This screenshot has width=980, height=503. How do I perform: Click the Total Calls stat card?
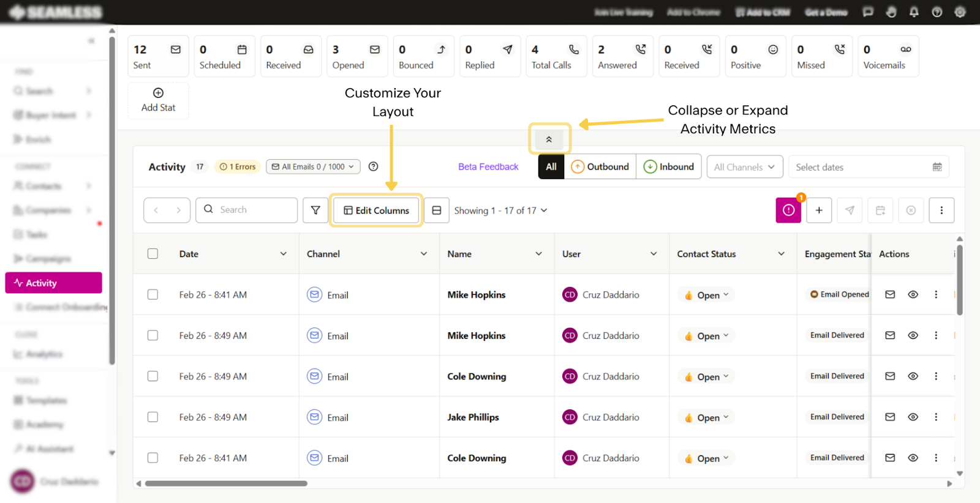(x=556, y=56)
